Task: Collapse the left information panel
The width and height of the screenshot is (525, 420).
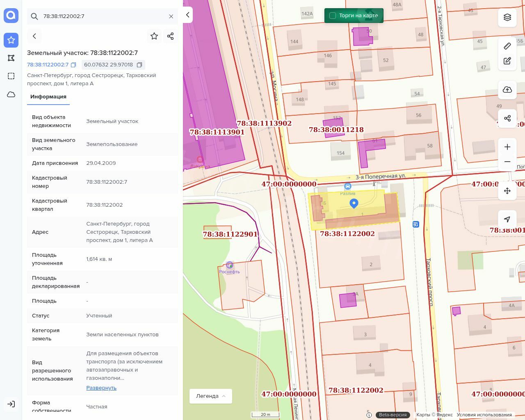Action: tap(187, 15)
